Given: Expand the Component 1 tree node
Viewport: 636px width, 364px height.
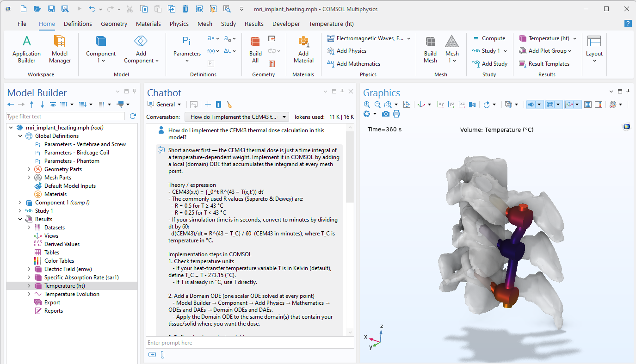Looking at the screenshot, I should coord(20,203).
